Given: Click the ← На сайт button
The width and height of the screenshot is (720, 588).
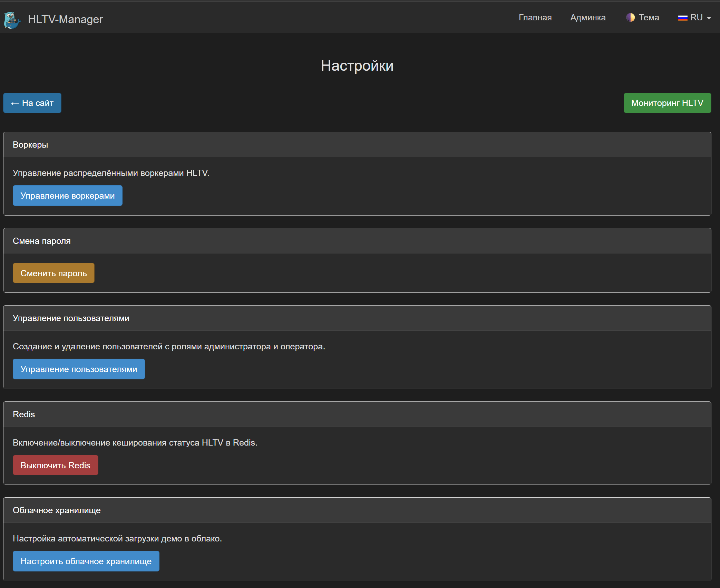Looking at the screenshot, I should point(32,103).
